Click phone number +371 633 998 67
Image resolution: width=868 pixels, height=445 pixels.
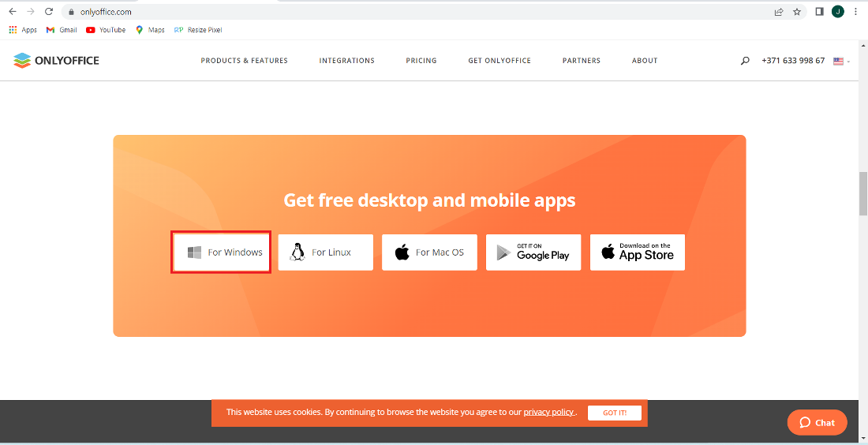click(x=793, y=61)
